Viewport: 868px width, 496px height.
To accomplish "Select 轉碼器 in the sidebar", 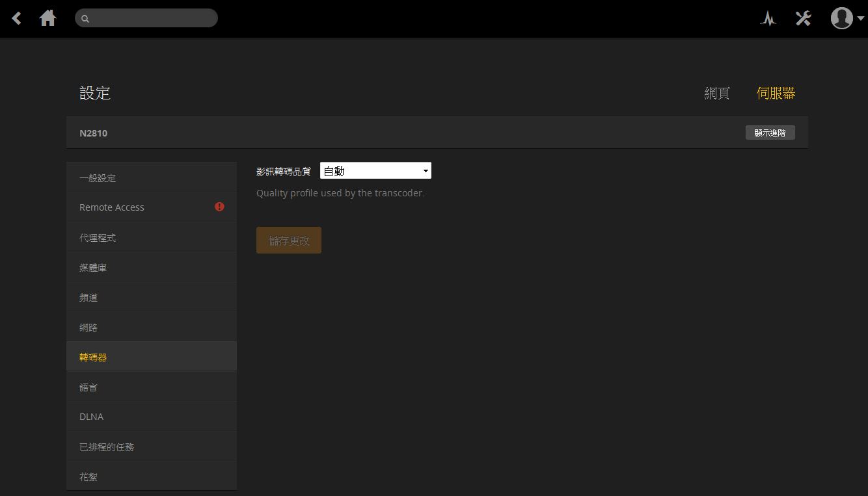I will click(x=152, y=357).
